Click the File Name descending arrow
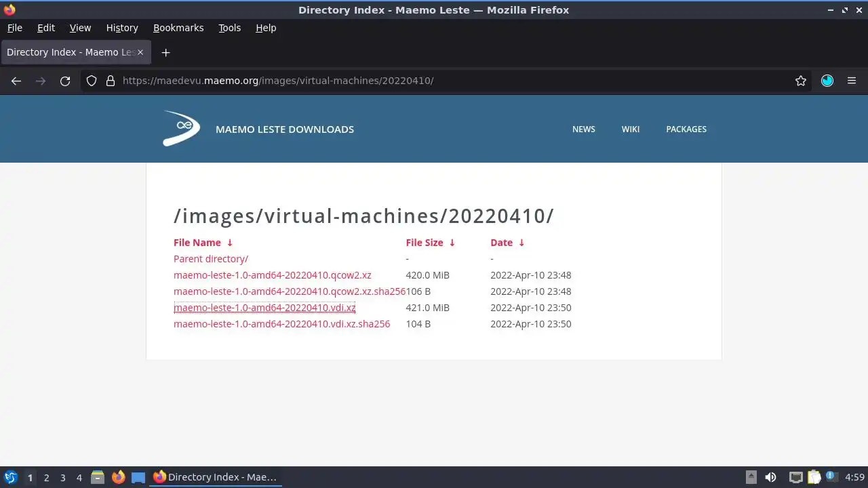The image size is (868, 488). click(x=230, y=243)
